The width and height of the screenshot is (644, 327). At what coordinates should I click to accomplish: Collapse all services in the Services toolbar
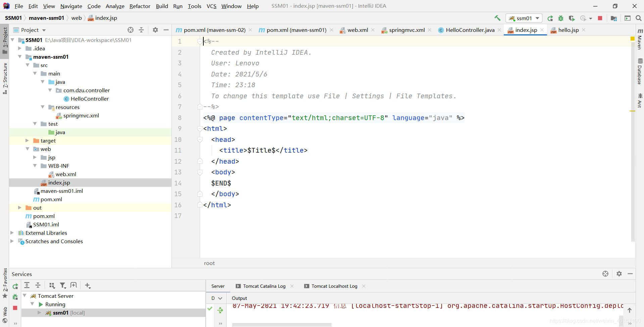click(38, 285)
